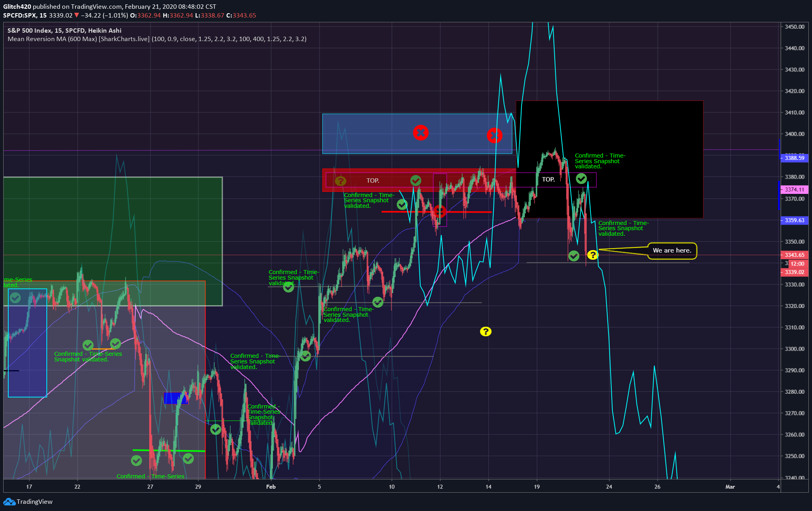The width and height of the screenshot is (812, 511).
Task: Click the 3339.02 price tag on the axis
Action: (x=794, y=272)
